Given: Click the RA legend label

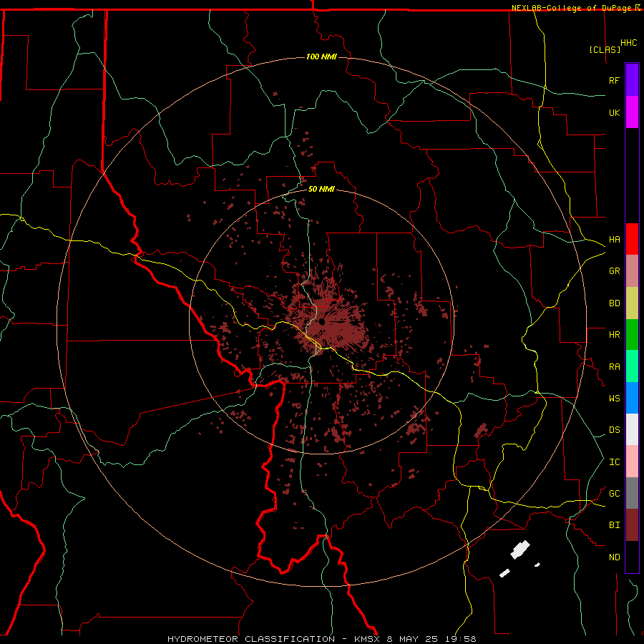Looking at the screenshot, I should click(614, 367).
